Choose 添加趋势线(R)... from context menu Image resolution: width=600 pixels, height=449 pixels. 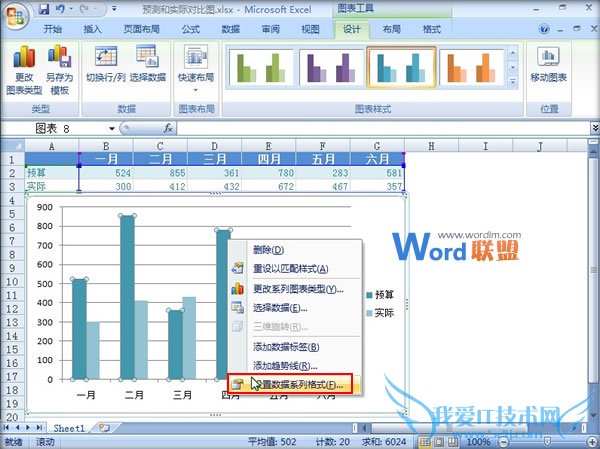pos(295,366)
